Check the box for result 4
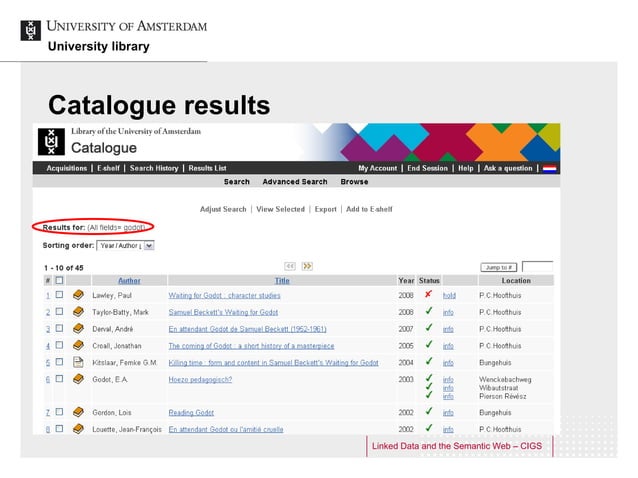 click(x=59, y=346)
